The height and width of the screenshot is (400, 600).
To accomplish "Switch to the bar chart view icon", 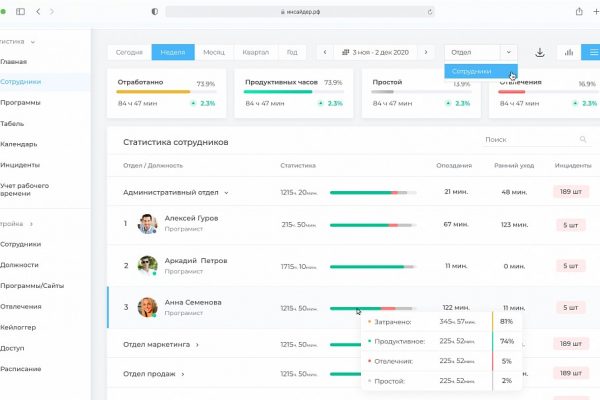I will (569, 52).
